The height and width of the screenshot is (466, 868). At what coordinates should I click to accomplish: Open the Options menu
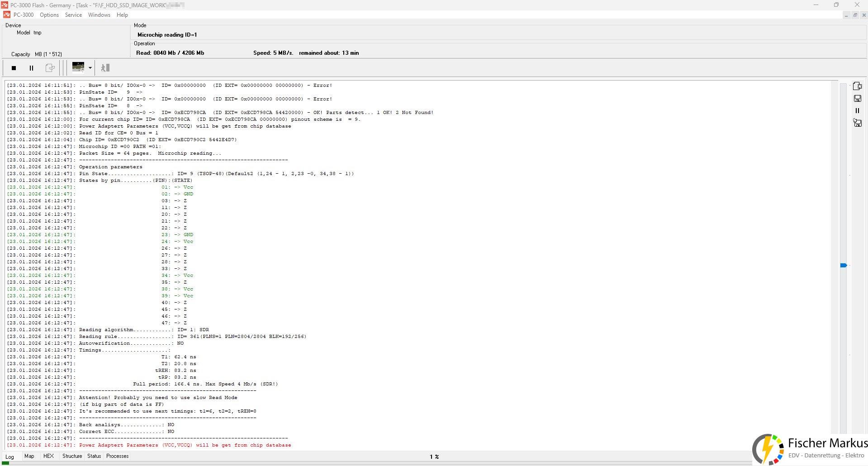(x=49, y=15)
